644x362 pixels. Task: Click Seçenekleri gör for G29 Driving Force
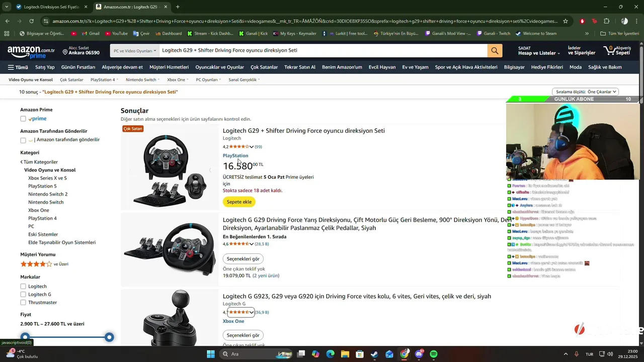[243, 259]
